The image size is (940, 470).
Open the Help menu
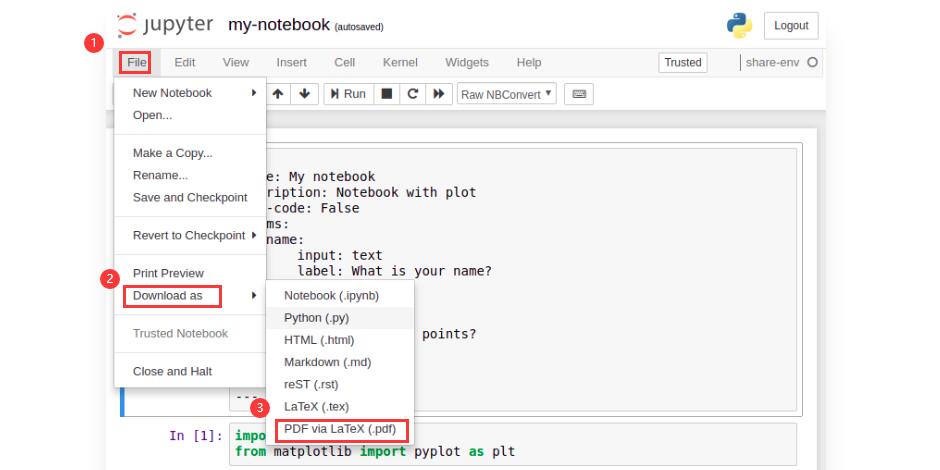529,62
